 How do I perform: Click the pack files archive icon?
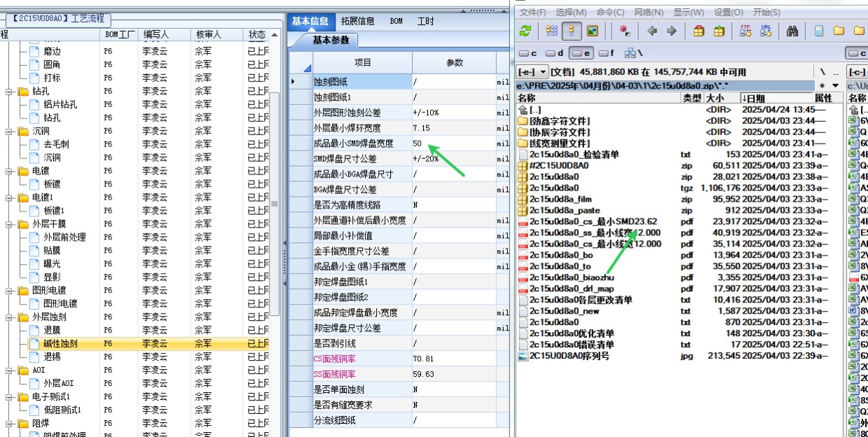(698, 31)
